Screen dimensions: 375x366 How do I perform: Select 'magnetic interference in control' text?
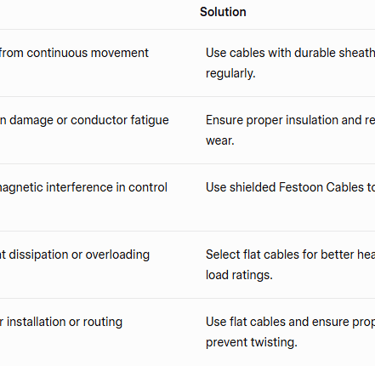tap(83, 187)
